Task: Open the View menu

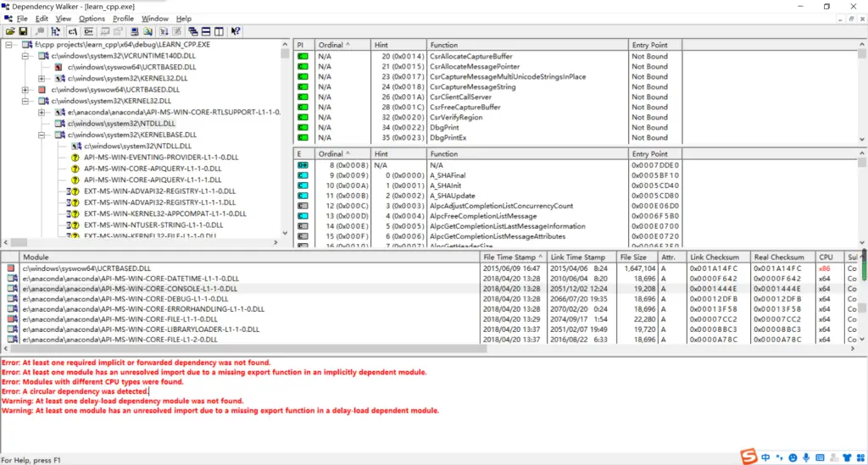Action: [x=63, y=19]
